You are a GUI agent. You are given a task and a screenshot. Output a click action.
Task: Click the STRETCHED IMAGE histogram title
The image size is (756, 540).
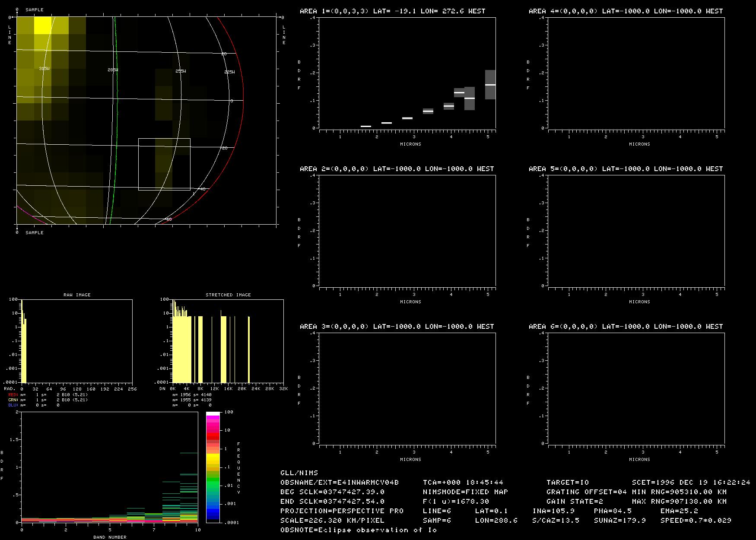(228, 295)
